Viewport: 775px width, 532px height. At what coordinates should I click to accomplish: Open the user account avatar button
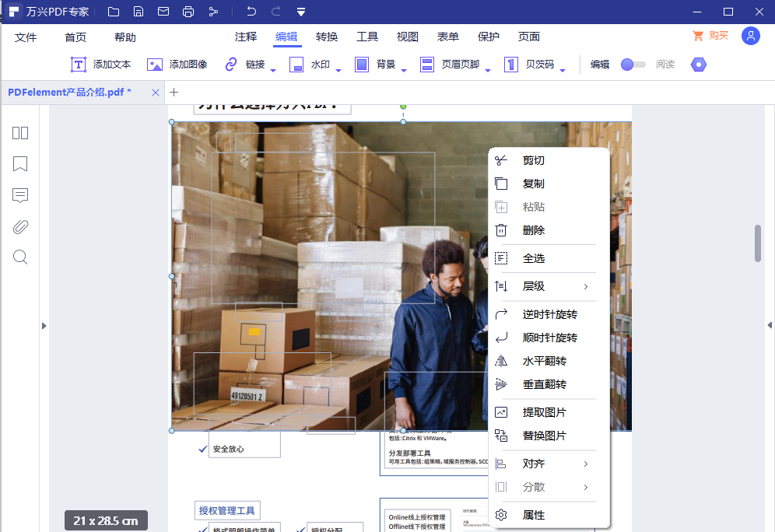[x=749, y=36]
